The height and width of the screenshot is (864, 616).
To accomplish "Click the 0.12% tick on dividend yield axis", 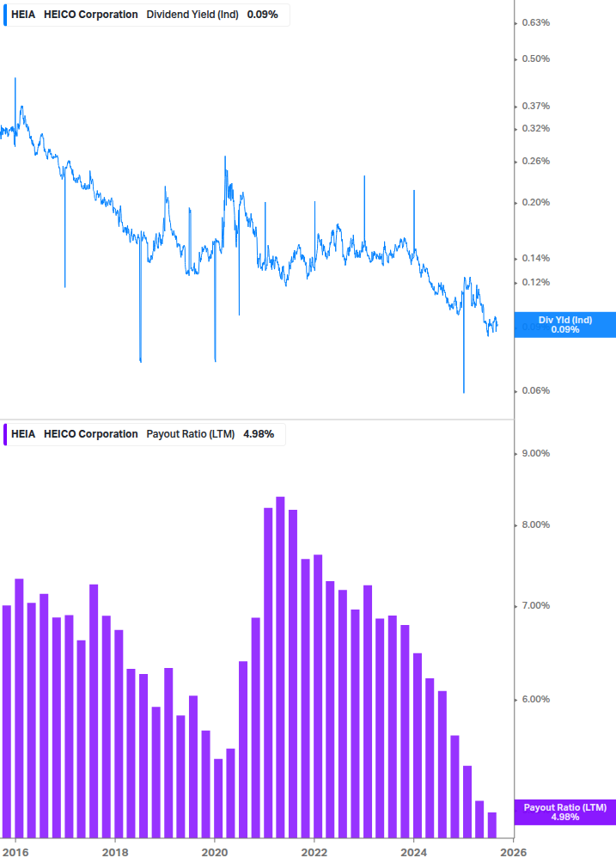I will pos(535,282).
